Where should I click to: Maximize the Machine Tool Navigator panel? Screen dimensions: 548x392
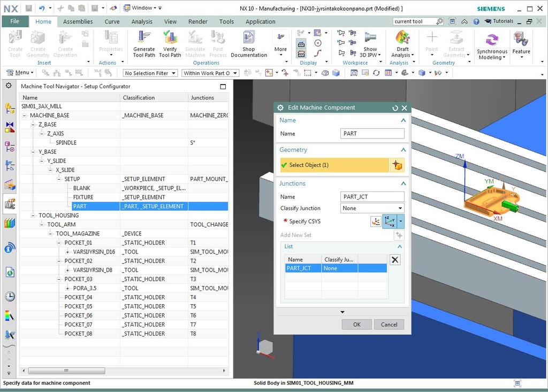point(223,86)
